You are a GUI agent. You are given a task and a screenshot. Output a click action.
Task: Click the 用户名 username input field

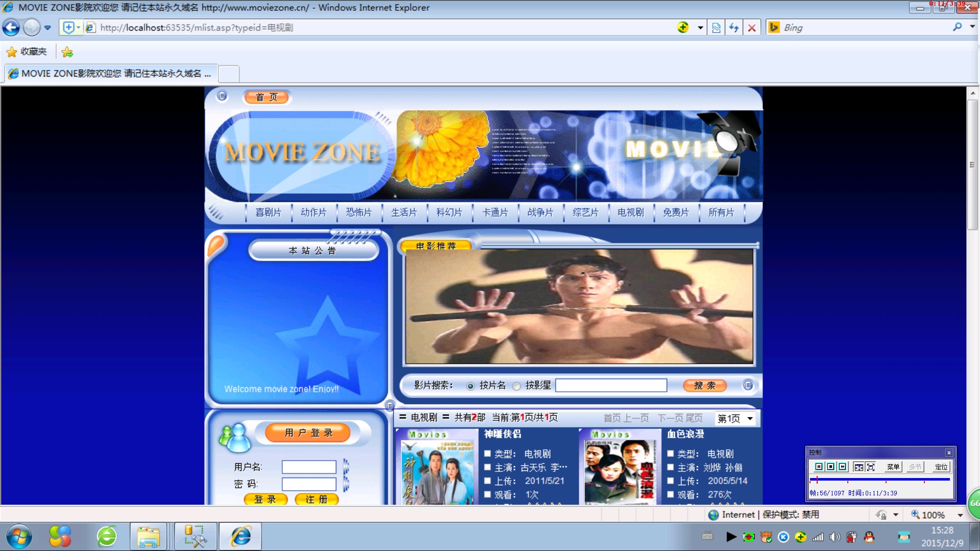pyautogui.click(x=309, y=467)
